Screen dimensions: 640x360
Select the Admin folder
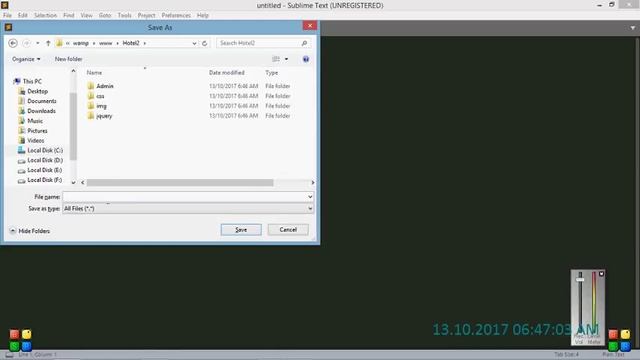click(x=105, y=86)
